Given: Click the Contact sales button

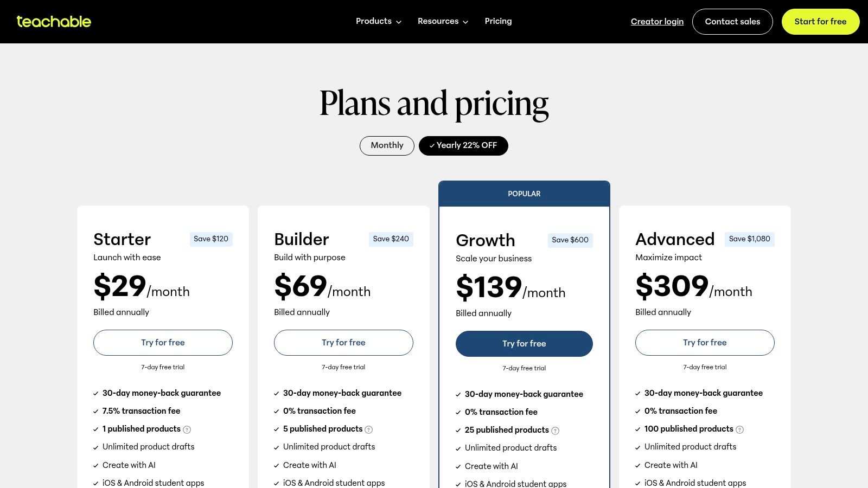Looking at the screenshot, I should point(732,22).
